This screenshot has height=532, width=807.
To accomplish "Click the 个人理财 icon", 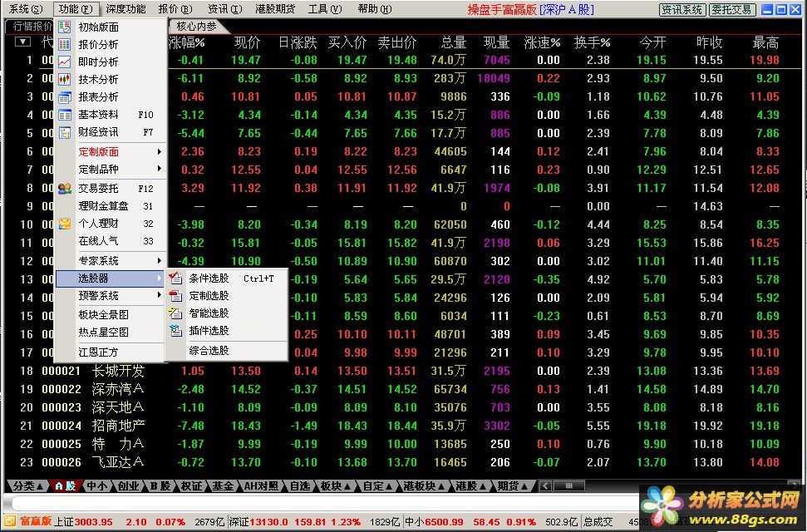I will (64, 224).
